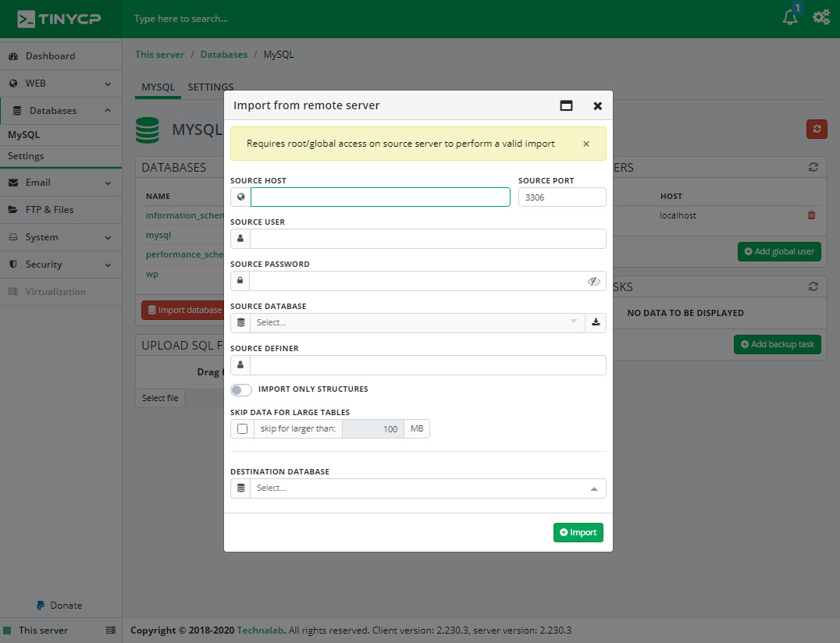This screenshot has height=643, width=840.
Task: Expand the Security sidebar menu
Action: point(61,265)
